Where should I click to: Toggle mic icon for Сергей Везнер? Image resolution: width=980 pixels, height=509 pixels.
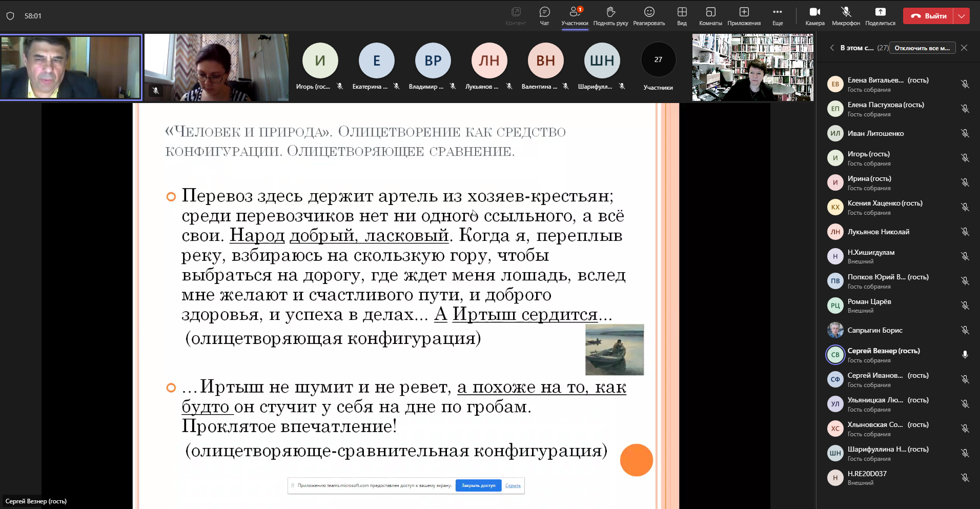(x=965, y=355)
